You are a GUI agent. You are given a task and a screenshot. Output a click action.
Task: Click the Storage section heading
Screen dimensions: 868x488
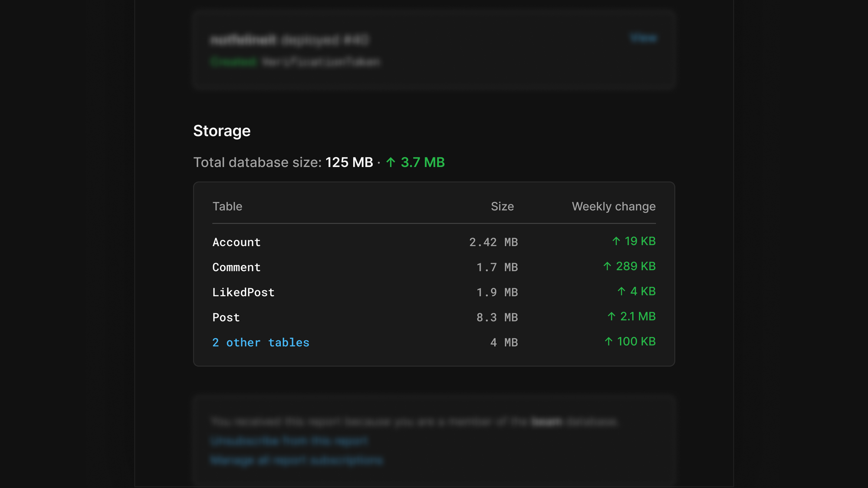[222, 131]
